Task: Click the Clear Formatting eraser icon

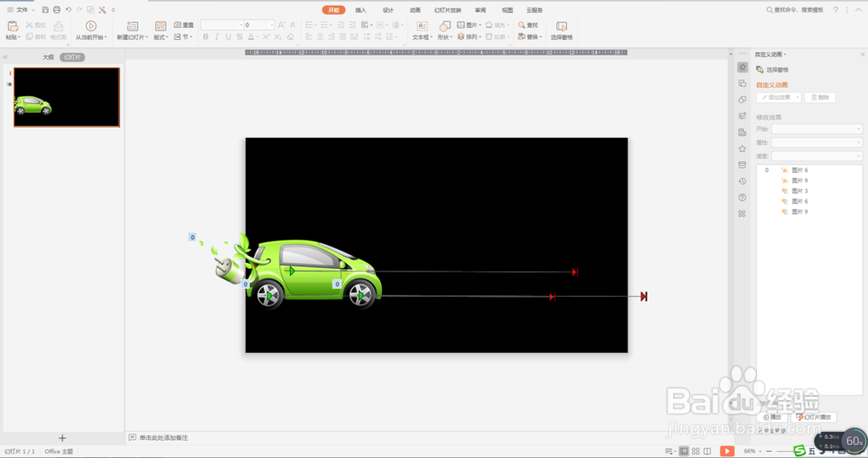Action: coord(290,37)
